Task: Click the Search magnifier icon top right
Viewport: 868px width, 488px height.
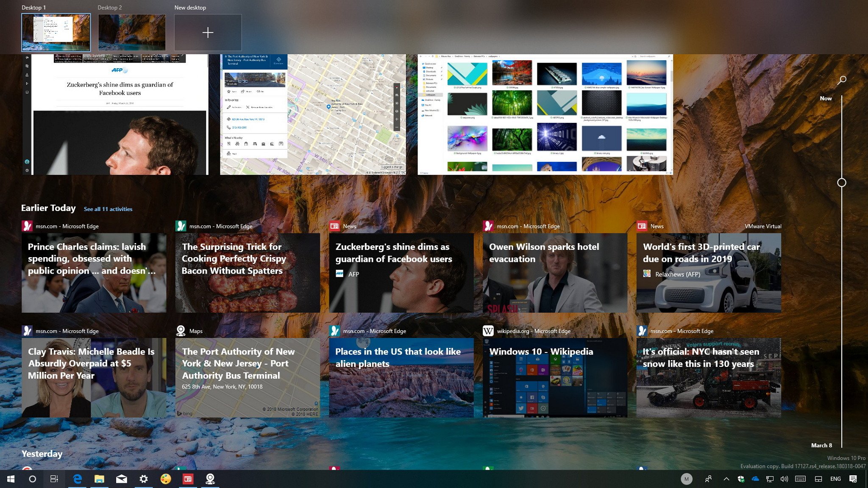Action: (x=843, y=80)
